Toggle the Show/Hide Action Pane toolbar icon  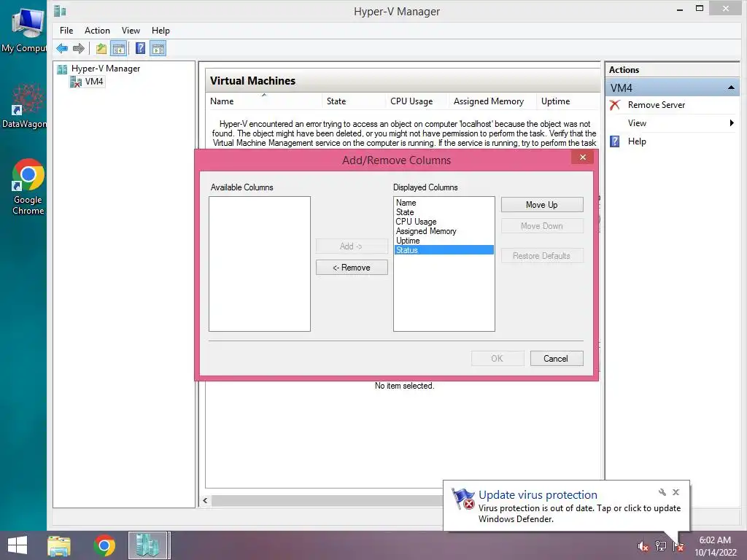tap(158, 49)
